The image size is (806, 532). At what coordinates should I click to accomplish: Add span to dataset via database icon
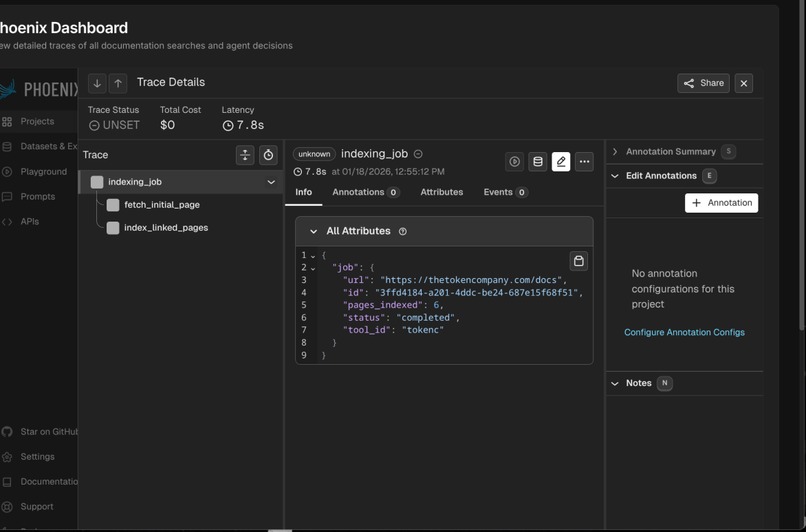[538, 161]
